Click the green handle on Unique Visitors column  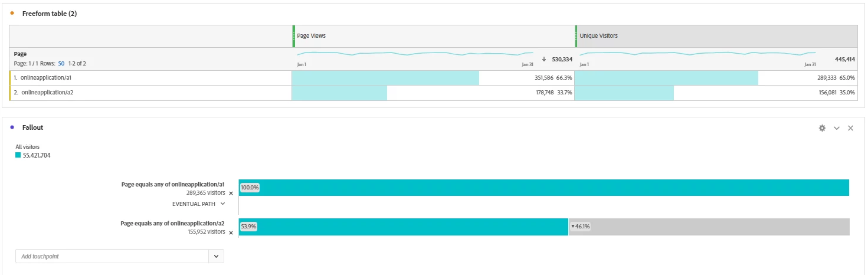[577, 36]
